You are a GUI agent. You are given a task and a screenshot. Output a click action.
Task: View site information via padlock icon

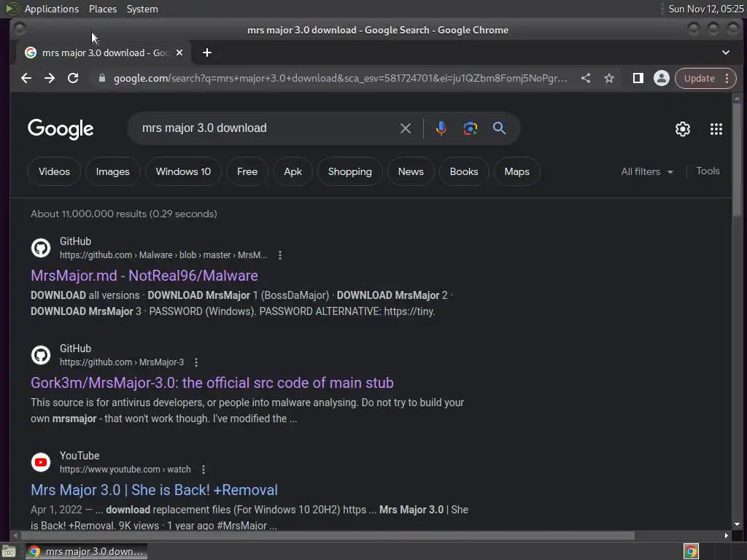[x=102, y=78]
